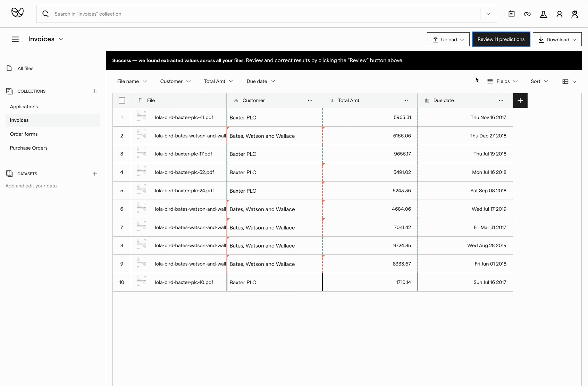
Task: Open thumbnail of lola-bird-baxter-plc-10.pdf
Action: (x=141, y=281)
